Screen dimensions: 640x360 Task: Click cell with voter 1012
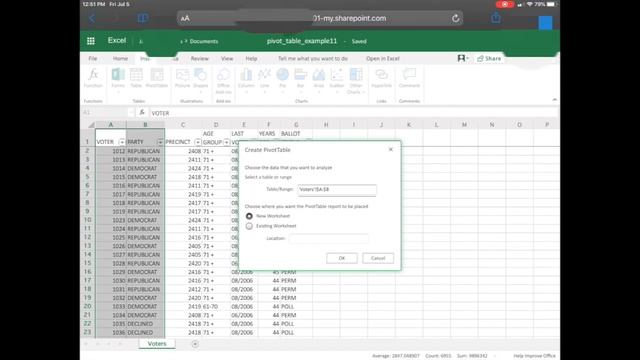coord(111,151)
